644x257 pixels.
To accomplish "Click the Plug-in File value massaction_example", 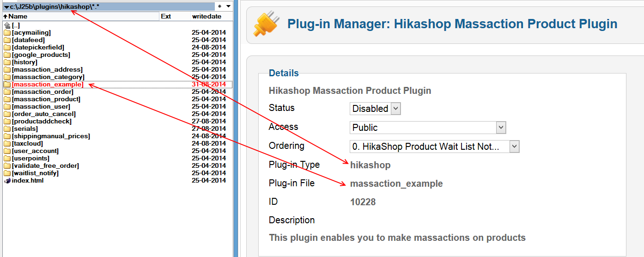I will point(396,184).
